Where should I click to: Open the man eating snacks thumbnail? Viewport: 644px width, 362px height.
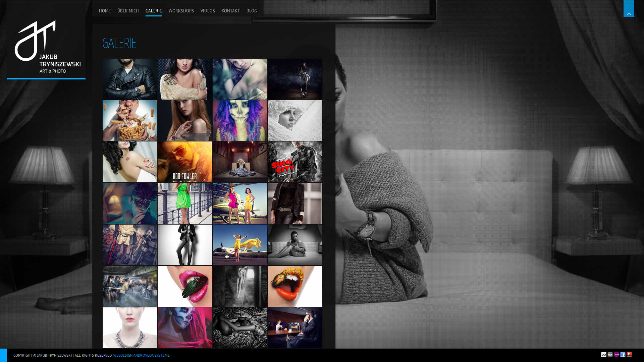130,120
